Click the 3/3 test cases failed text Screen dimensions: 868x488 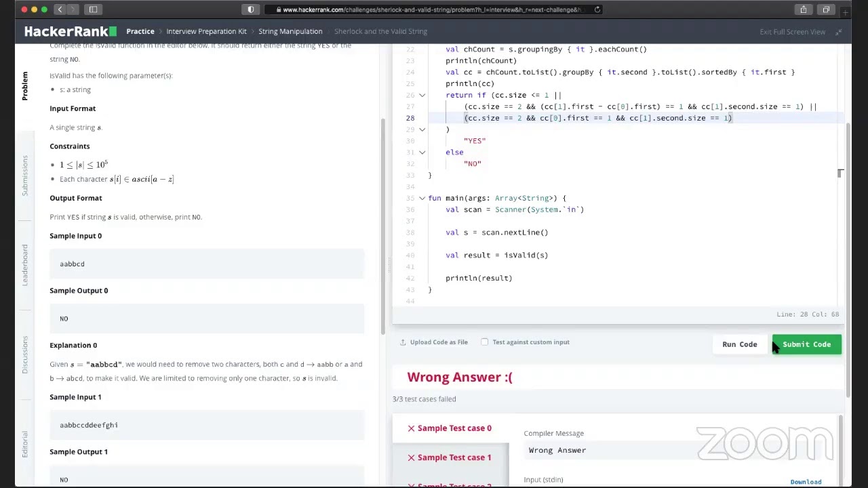424,399
